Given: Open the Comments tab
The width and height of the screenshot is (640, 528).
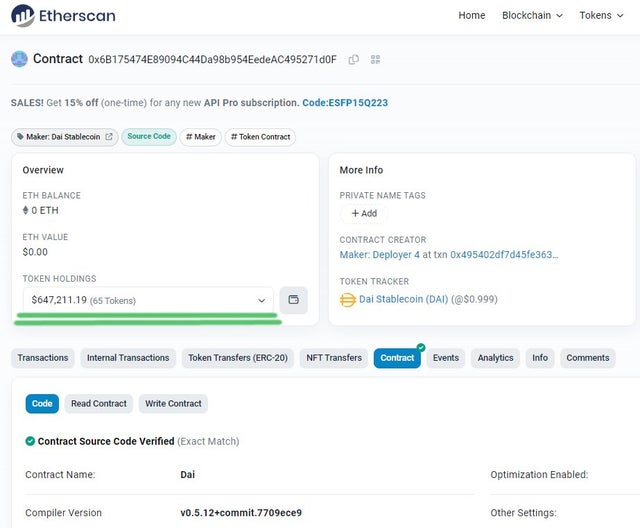Looking at the screenshot, I should click(x=588, y=358).
